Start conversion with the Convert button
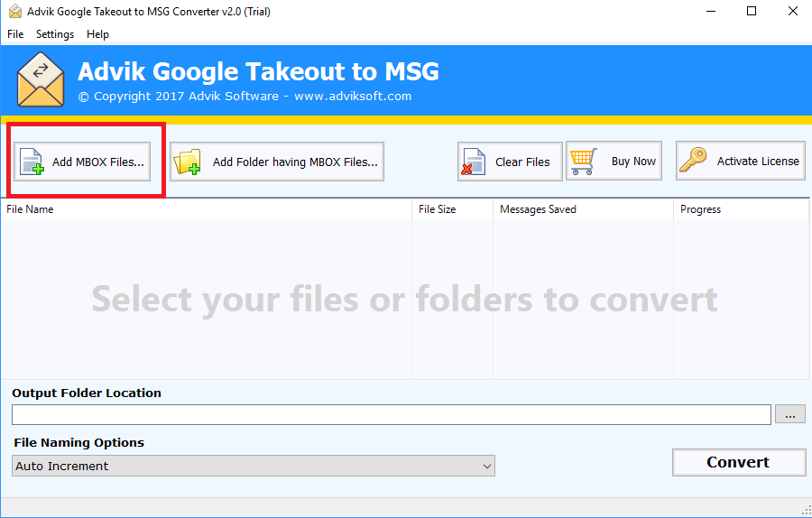This screenshot has height=518, width=812. (x=739, y=462)
